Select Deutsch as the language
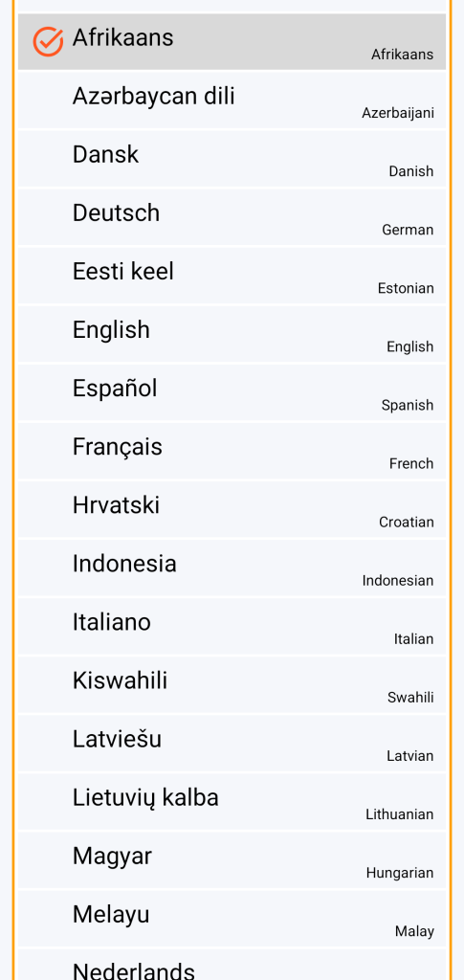The height and width of the screenshot is (980, 464). (x=232, y=217)
